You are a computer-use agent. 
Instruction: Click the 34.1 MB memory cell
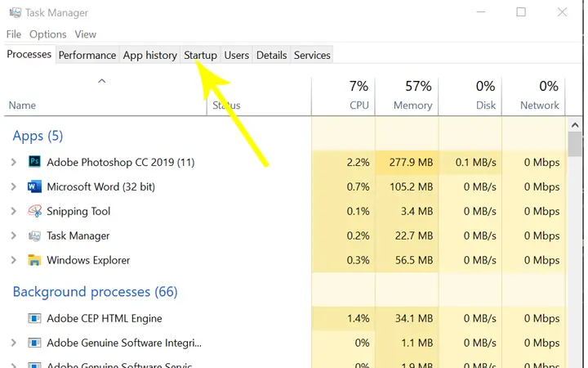click(x=407, y=318)
